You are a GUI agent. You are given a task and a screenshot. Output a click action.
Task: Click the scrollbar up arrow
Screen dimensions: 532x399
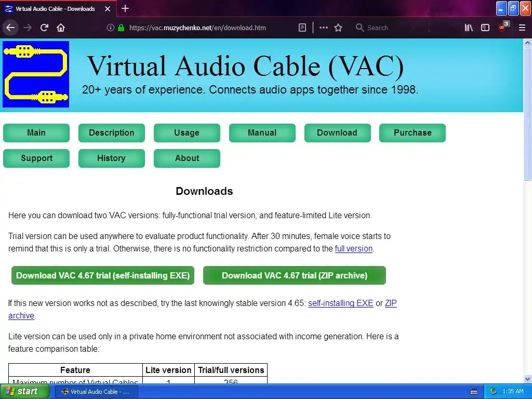click(527, 43)
